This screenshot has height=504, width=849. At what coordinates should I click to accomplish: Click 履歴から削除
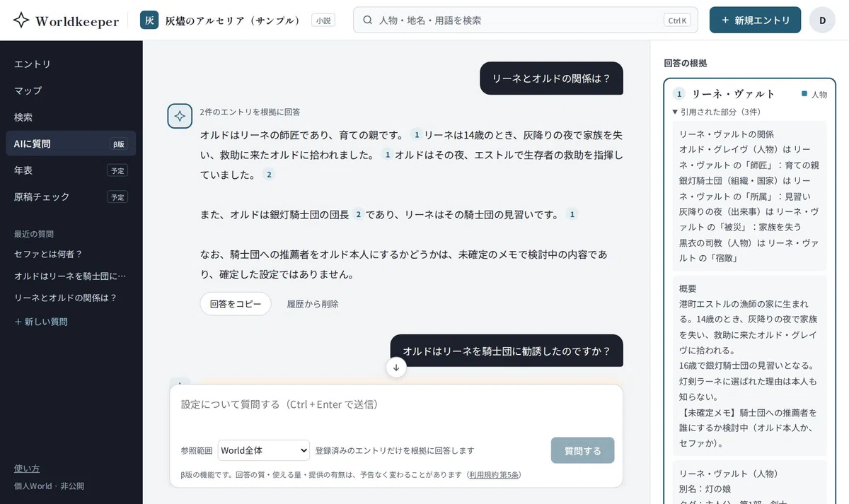pos(313,304)
